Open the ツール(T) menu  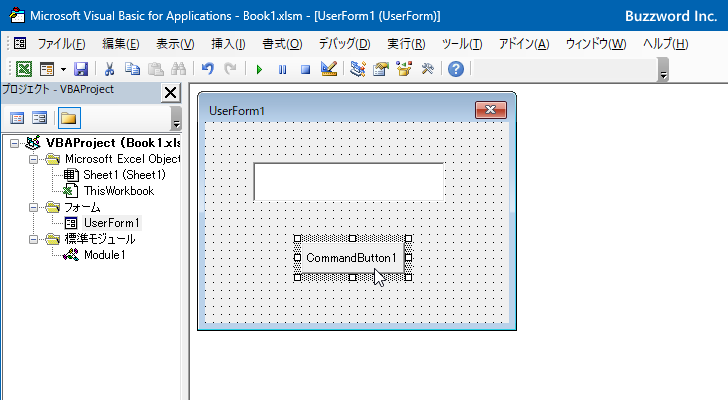point(462,44)
